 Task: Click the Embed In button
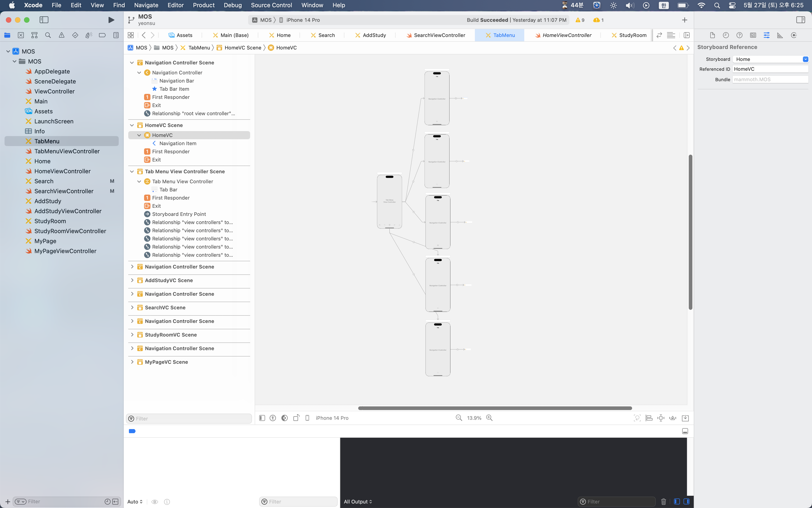point(686,418)
